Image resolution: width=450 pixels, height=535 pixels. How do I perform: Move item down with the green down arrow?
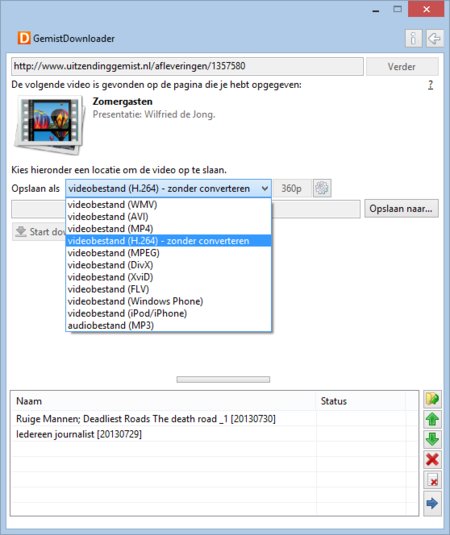pyautogui.click(x=432, y=439)
